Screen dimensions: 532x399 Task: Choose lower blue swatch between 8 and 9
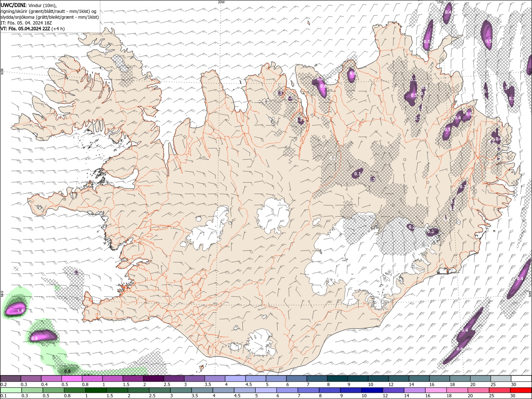click(x=329, y=390)
